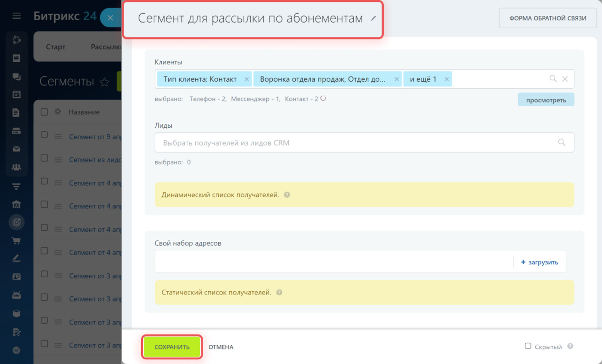Tick checkbox for Сегмент из лидо
This screenshot has width=602, height=364.
tap(44, 158)
